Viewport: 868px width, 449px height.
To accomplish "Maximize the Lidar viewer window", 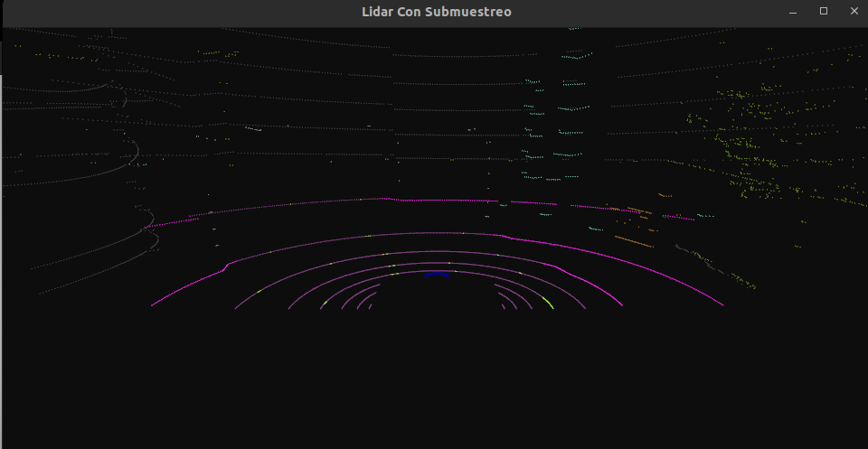I will pos(824,12).
